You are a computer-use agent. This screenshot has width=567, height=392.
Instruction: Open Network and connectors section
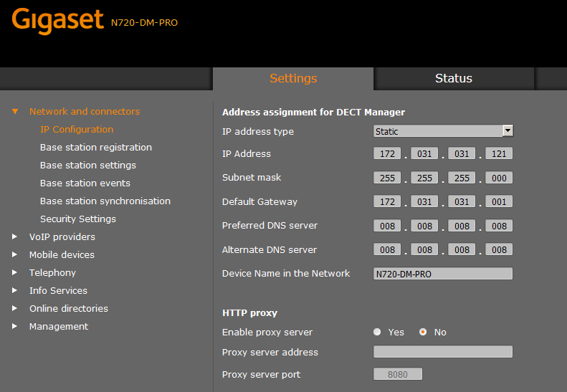point(85,111)
